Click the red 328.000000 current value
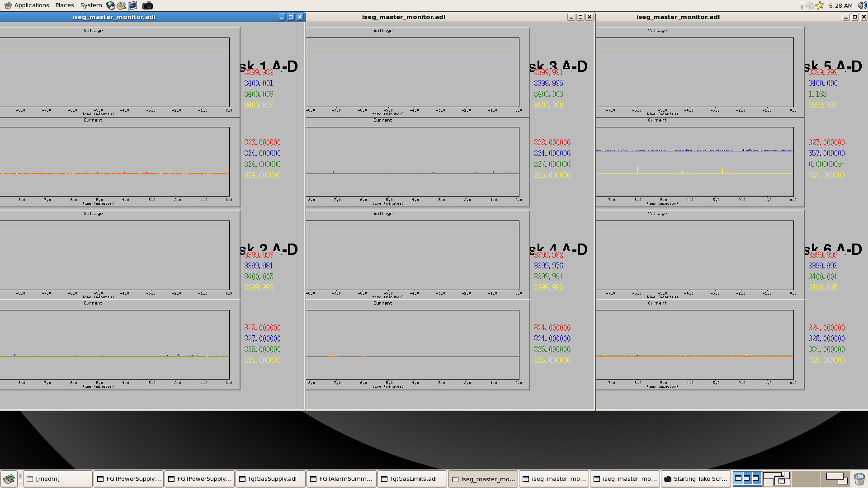868x488 pixels. pos(552,142)
